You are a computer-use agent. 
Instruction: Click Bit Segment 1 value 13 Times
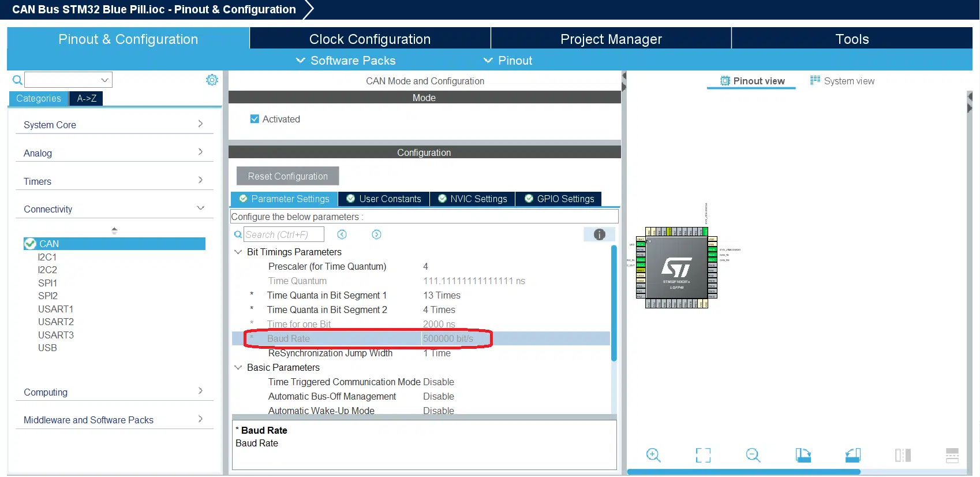442,295
